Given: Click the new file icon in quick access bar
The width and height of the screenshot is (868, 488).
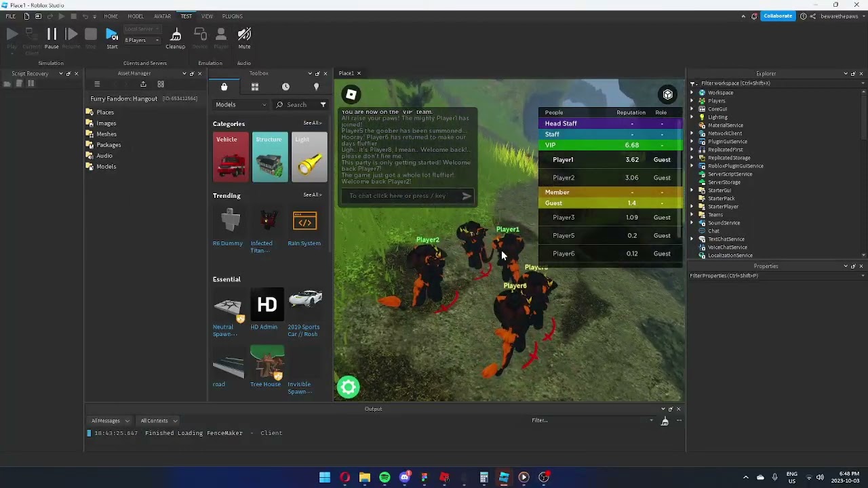Looking at the screenshot, I should pos(26,16).
